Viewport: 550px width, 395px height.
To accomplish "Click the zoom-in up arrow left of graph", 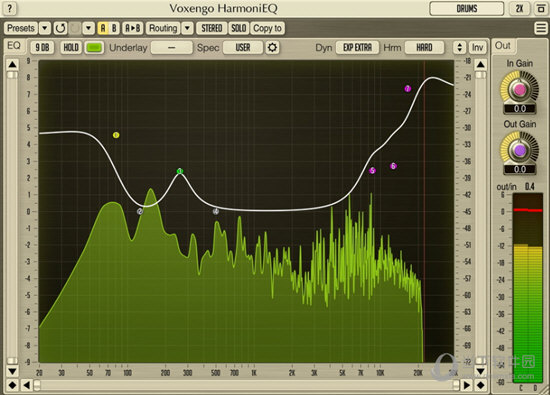I will tap(13, 65).
